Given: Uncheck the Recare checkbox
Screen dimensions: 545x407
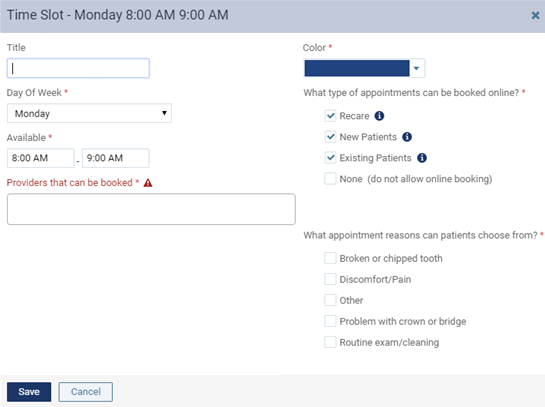Looking at the screenshot, I should [330, 116].
